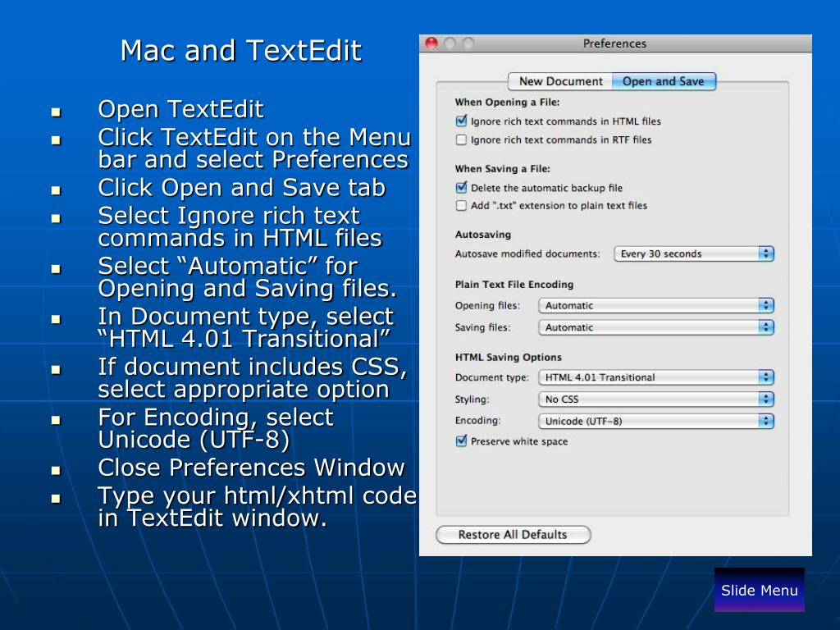Select the Open and Save tab
The width and height of the screenshot is (840, 630).
coord(664,81)
